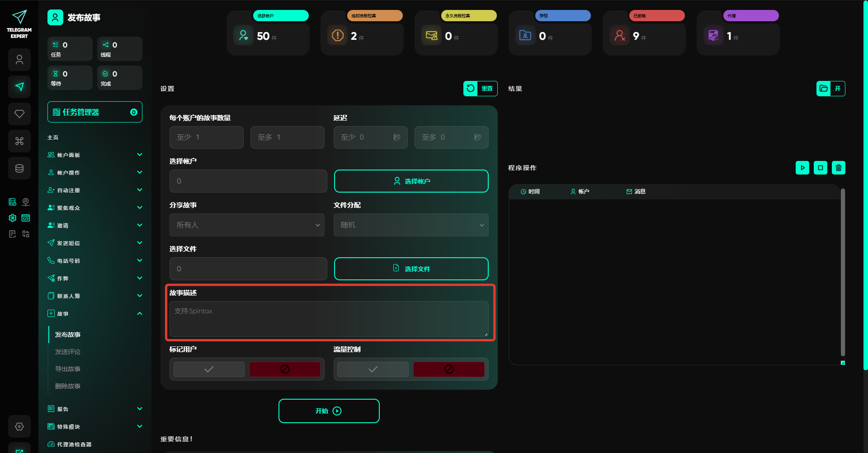Open the user profile icon in left sidebar
Image resolution: width=868 pixels, height=453 pixels.
19,60
